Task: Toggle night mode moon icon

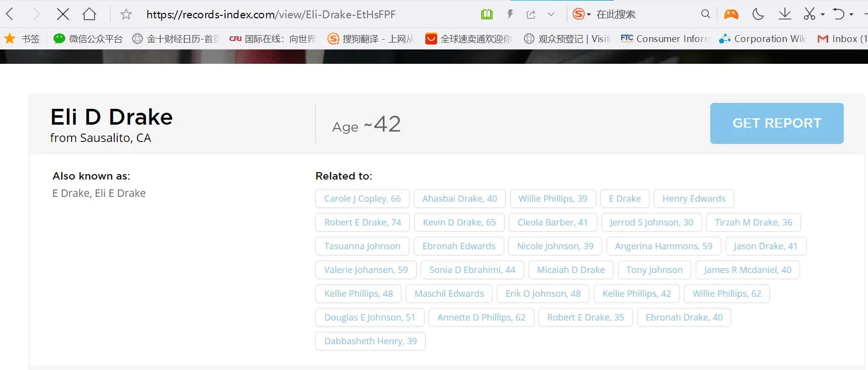Action: point(758,14)
